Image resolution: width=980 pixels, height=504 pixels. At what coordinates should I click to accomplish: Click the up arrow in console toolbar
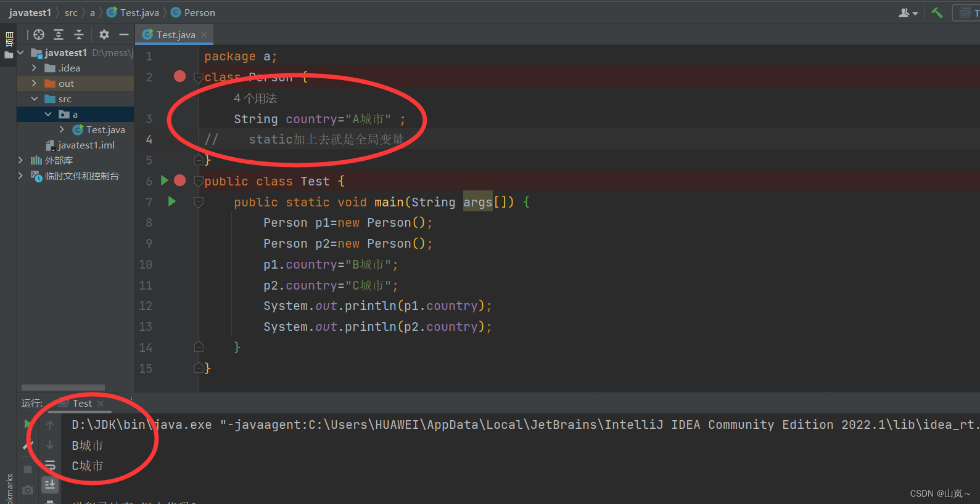[50, 425]
